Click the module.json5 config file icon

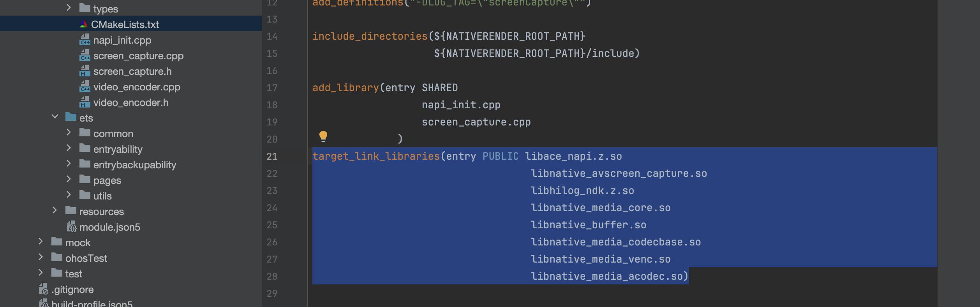[71, 226]
